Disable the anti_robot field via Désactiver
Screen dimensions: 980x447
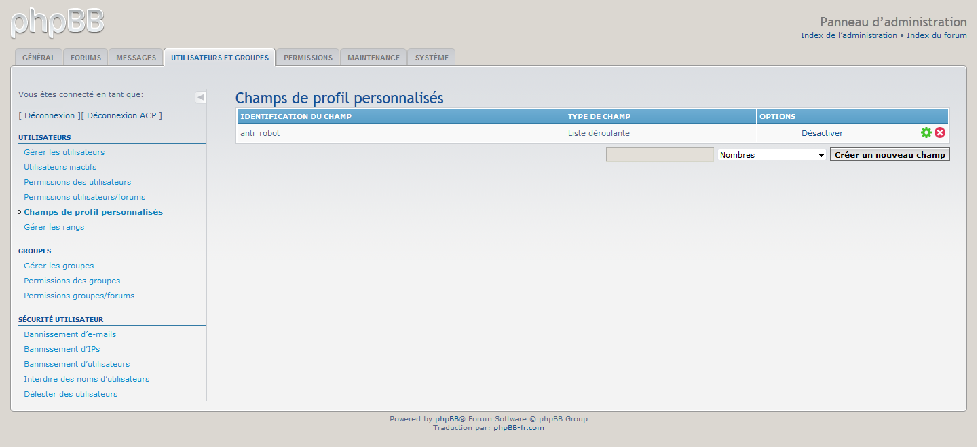coord(822,133)
